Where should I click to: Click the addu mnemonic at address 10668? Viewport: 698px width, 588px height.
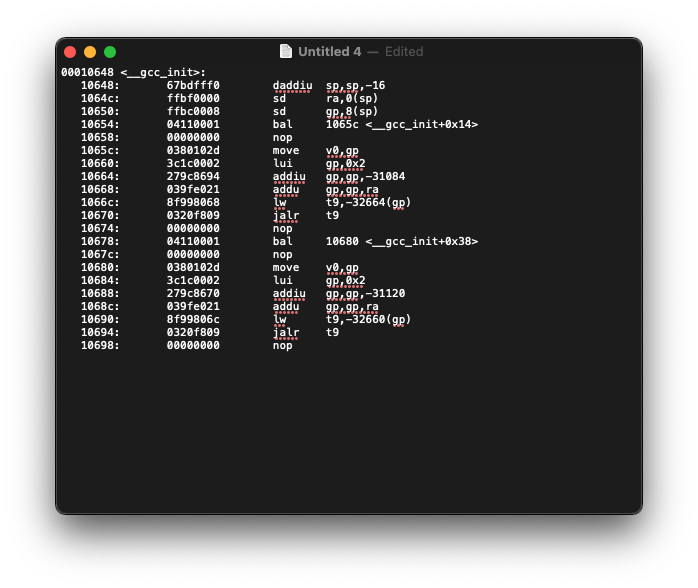click(286, 189)
